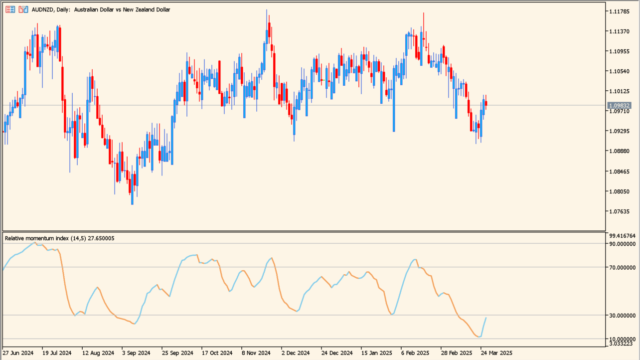Click the 1.09295 price axis label
Image resolution: width=640 pixels, height=360 pixels.
(x=619, y=131)
